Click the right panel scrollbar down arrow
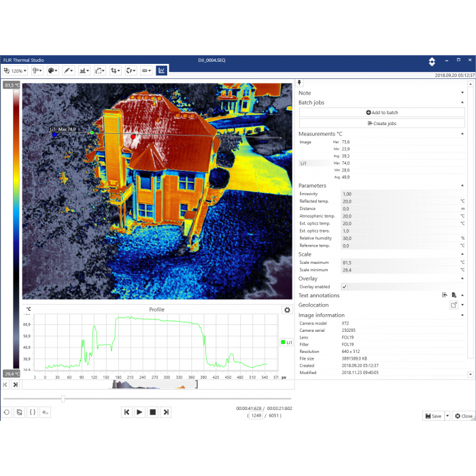The height and width of the screenshot is (476, 476). 471,374
